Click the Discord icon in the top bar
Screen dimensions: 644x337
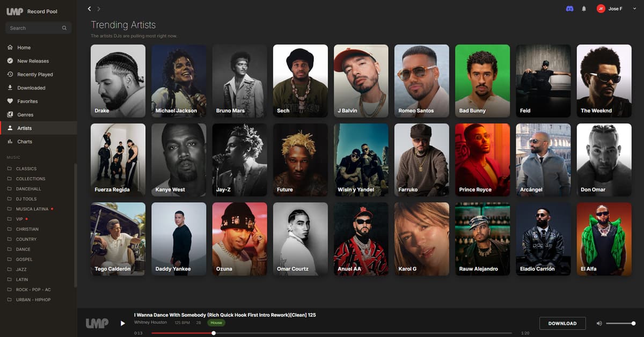569,9
